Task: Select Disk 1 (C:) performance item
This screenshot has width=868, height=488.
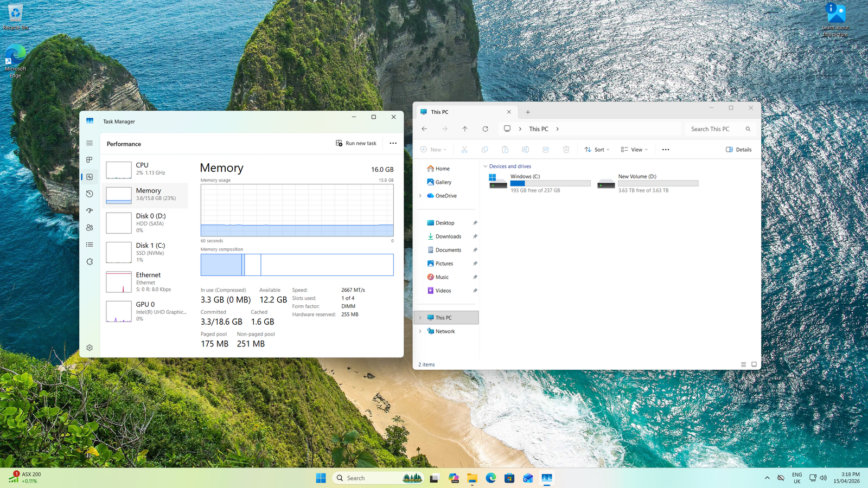Action: click(145, 253)
